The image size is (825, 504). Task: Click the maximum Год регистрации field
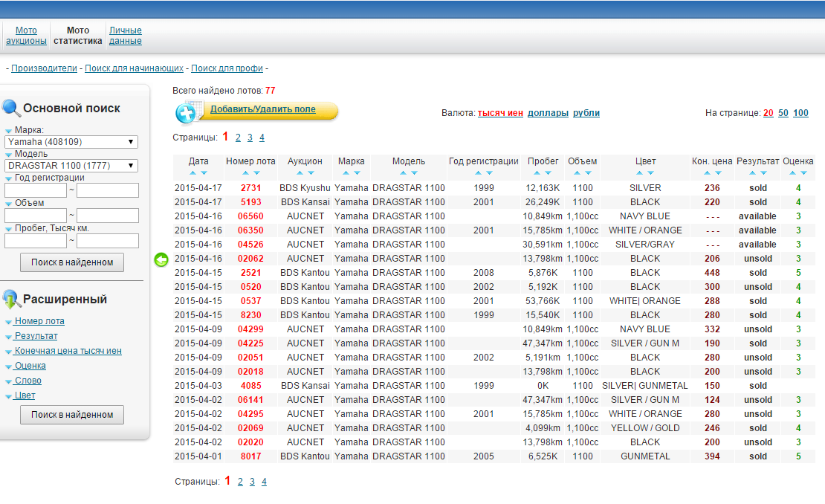click(108, 190)
